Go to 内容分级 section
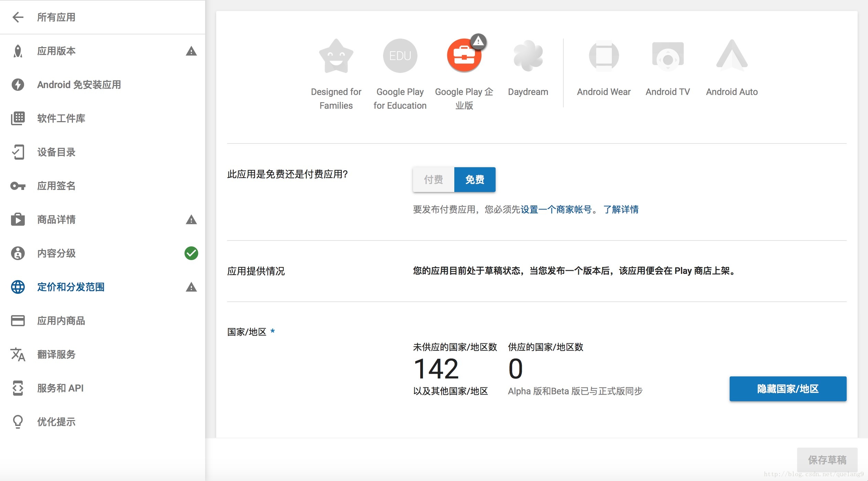The height and width of the screenshot is (481, 868). (56, 253)
